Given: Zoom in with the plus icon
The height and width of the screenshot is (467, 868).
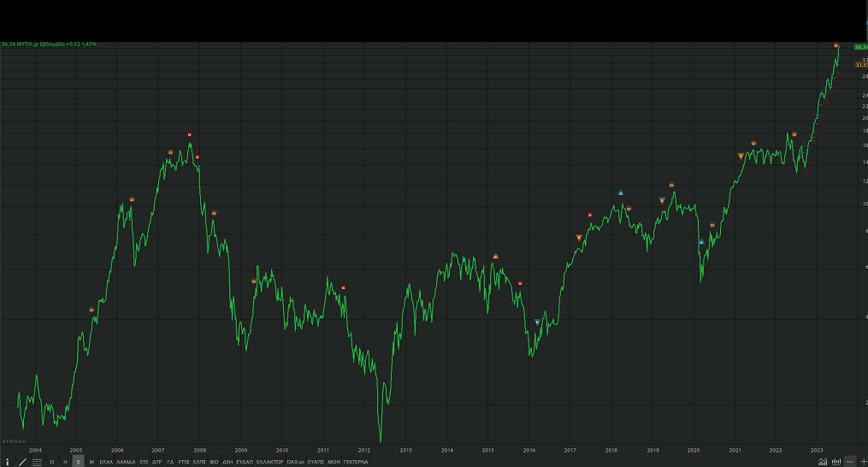Looking at the screenshot, I should (x=863, y=462).
